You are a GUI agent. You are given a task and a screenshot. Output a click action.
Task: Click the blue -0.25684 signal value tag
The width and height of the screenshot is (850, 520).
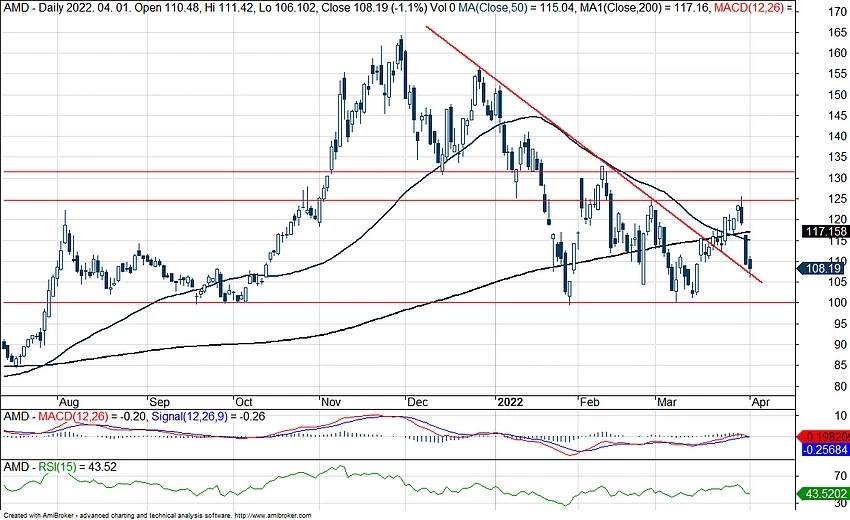tap(824, 450)
